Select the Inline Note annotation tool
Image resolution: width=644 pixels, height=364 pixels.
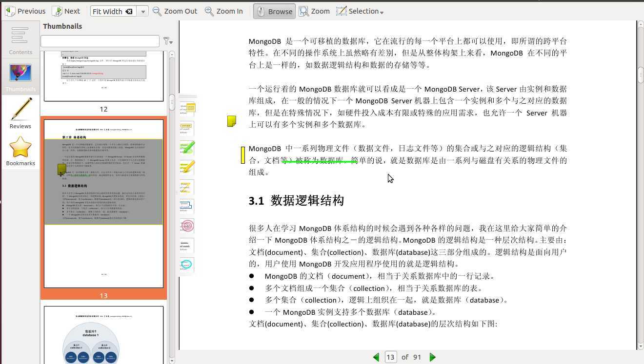click(187, 129)
